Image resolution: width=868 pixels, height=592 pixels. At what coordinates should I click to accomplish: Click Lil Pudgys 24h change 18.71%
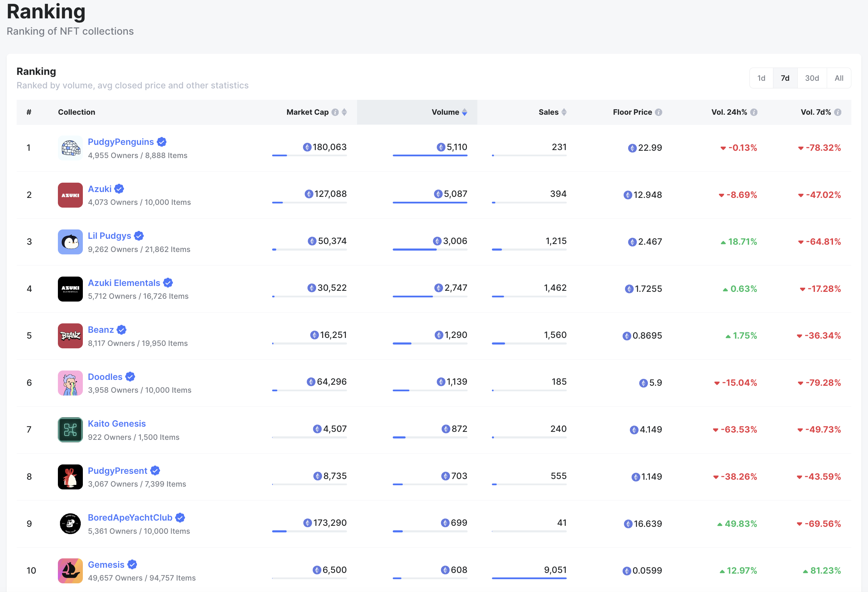(743, 242)
